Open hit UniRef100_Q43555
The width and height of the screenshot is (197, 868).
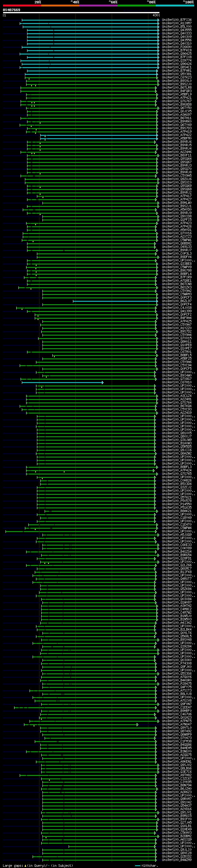tap(177, 30)
